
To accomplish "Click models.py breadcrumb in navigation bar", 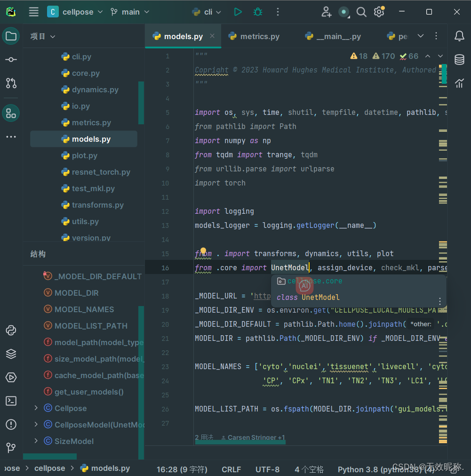I will (x=105, y=468).
